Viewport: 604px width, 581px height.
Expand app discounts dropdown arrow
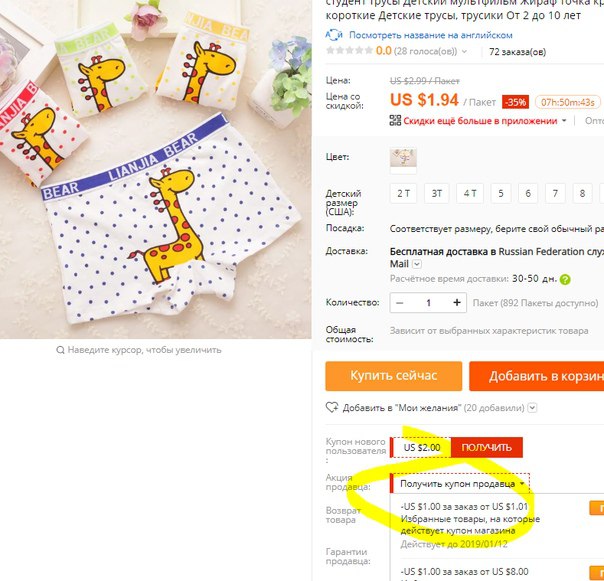(564, 121)
